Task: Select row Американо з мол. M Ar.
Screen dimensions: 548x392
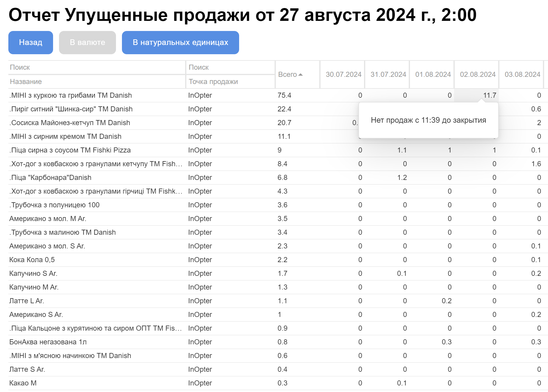Action: tap(278, 219)
